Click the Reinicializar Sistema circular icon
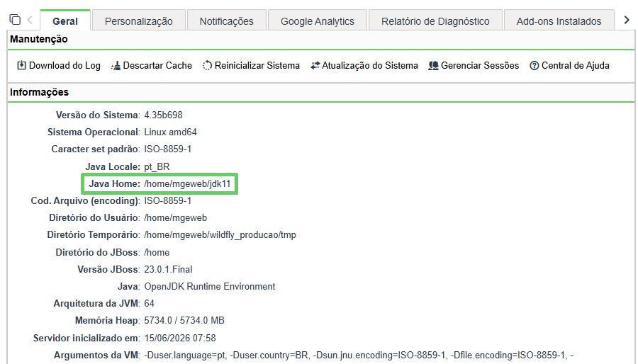638x364 pixels. (x=207, y=65)
